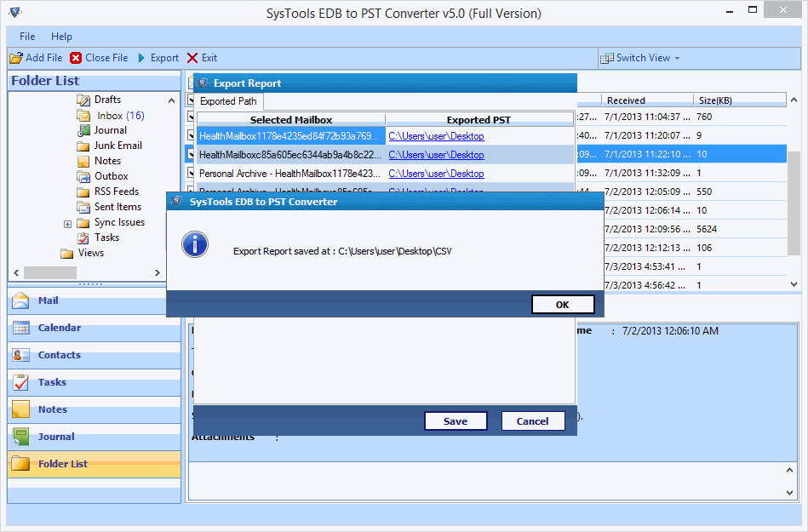Select the row received 7/2/2013 12:09:56
This screenshot has width=808, height=532.
696,229
